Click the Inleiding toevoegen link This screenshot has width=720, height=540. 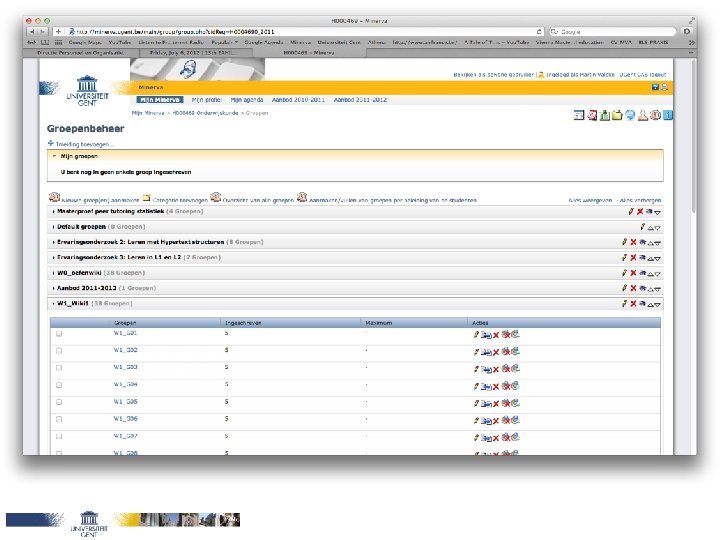click(83, 144)
